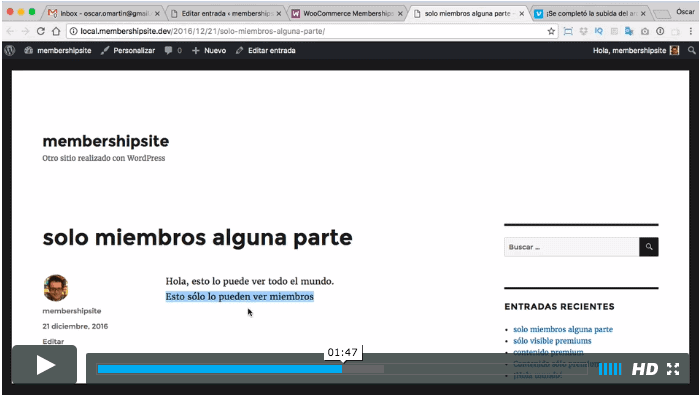Click Personalizar in the admin bar

pyautogui.click(x=128, y=50)
